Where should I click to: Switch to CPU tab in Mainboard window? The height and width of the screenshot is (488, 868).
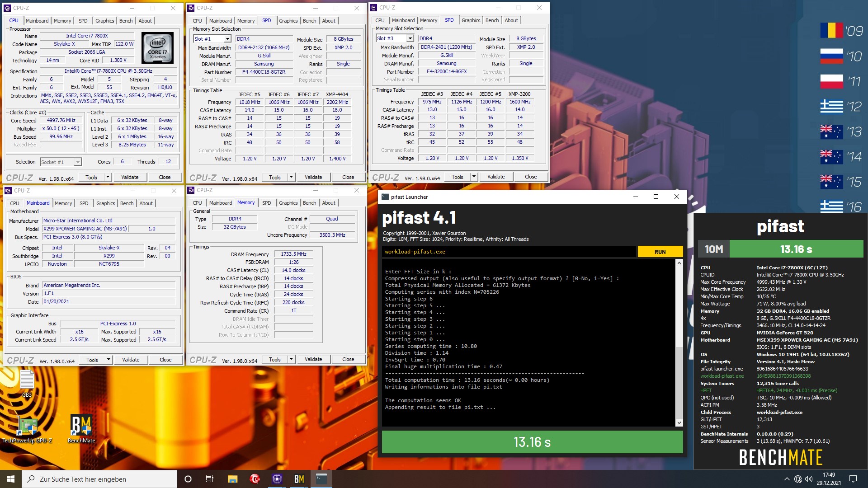(x=15, y=203)
